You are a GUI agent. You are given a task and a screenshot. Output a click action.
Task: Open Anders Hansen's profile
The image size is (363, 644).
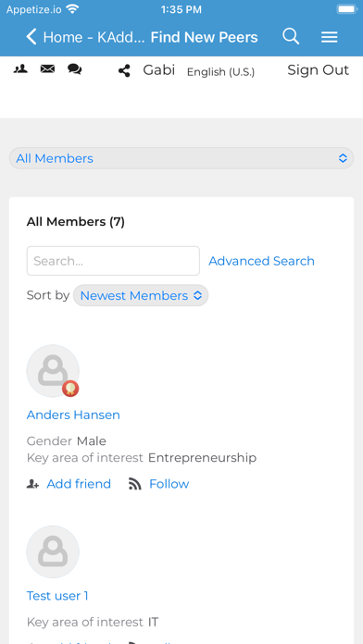coord(73,415)
